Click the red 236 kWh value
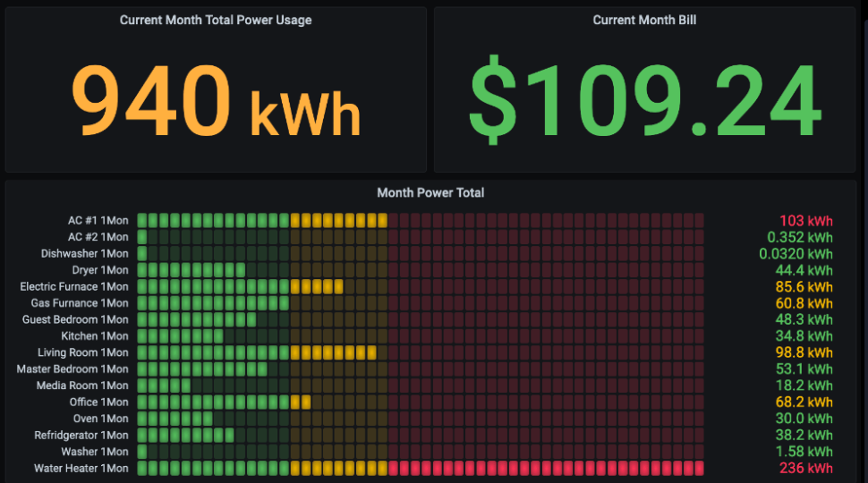Screen dimensions: 868x483 805,468
